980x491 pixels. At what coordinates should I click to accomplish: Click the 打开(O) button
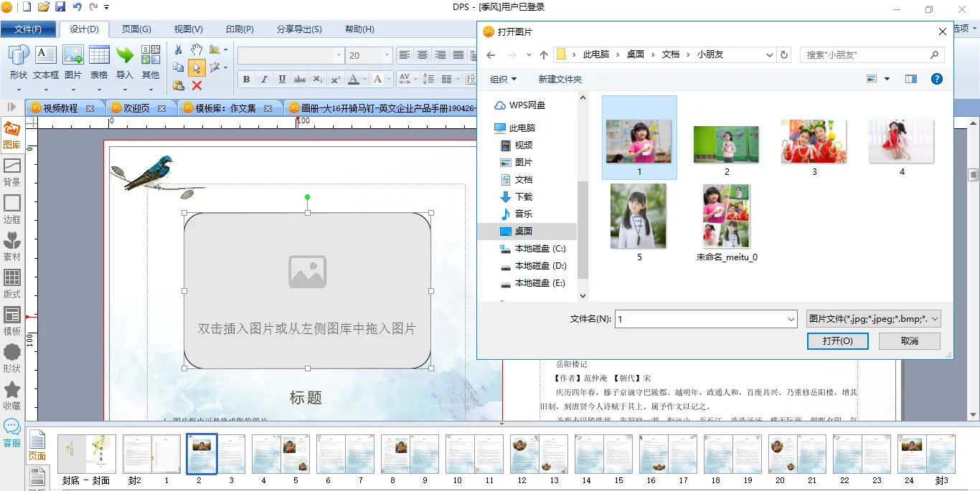[837, 341]
